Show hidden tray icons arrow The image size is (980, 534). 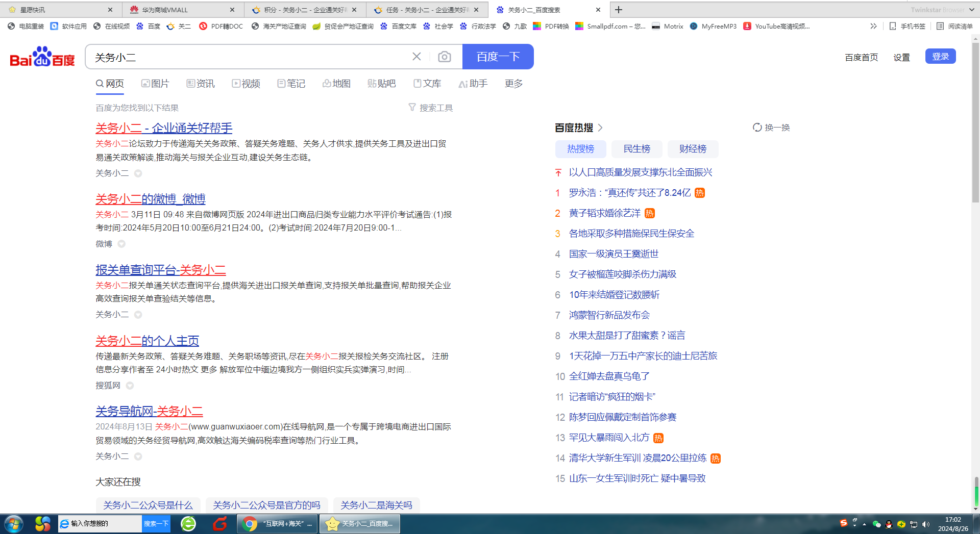click(864, 524)
